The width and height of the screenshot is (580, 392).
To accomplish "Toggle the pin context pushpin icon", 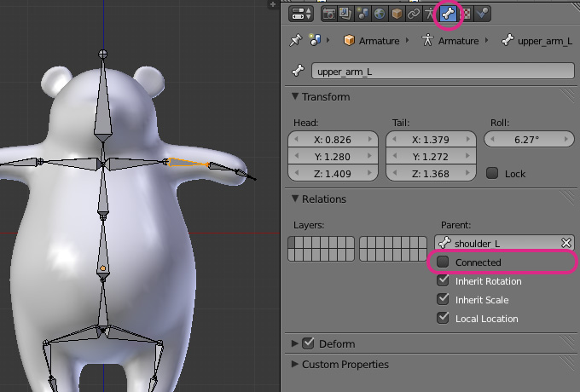I will 296,40.
